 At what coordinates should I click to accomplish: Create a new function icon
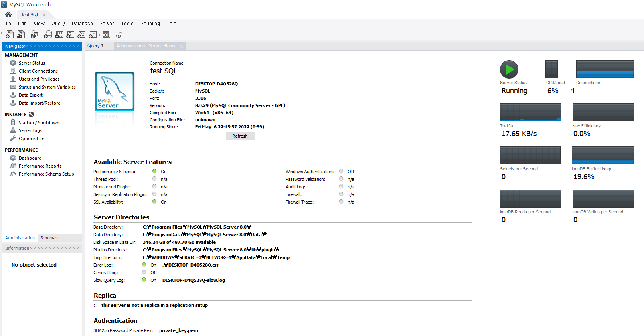coord(93,35)
